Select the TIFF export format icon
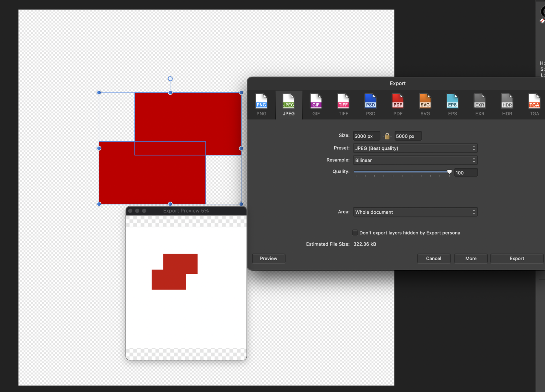545x392 pixels. tap(343, 104)
